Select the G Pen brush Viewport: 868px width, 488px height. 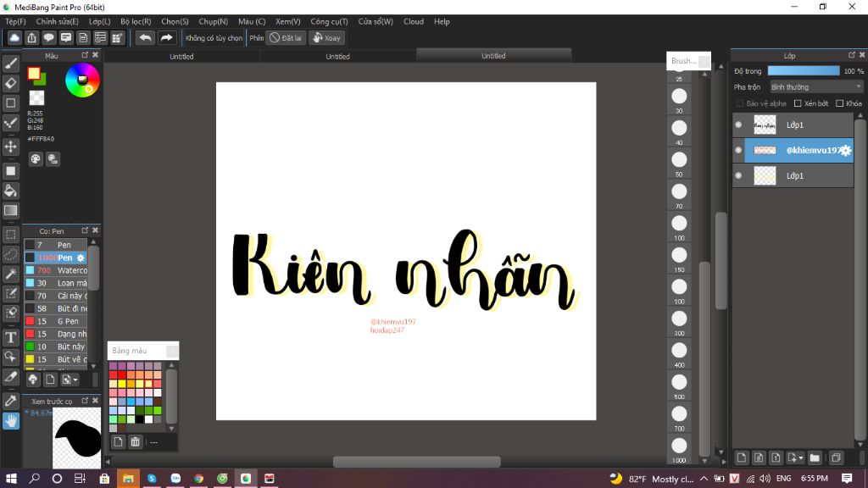coord(55,321)
